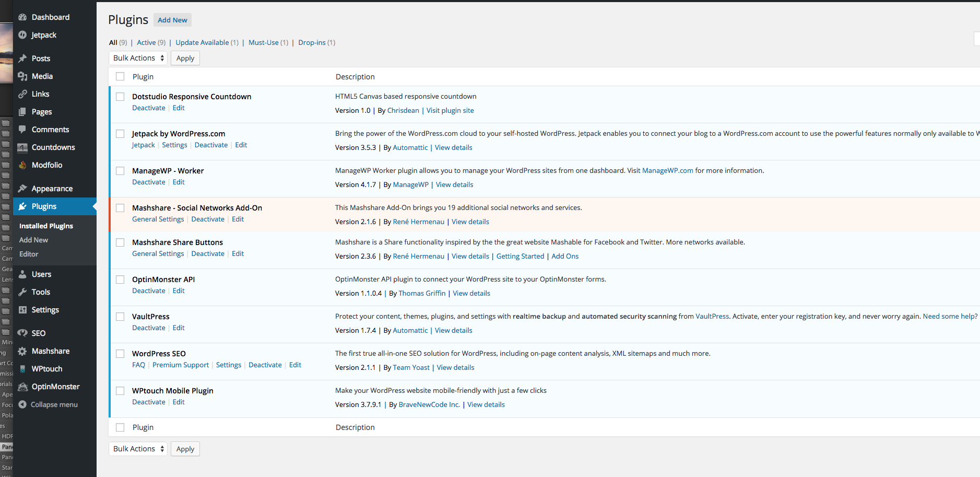The image size is (980, 477).
Task: Click the Comments bubble icon
Action: tap(22, 130)
